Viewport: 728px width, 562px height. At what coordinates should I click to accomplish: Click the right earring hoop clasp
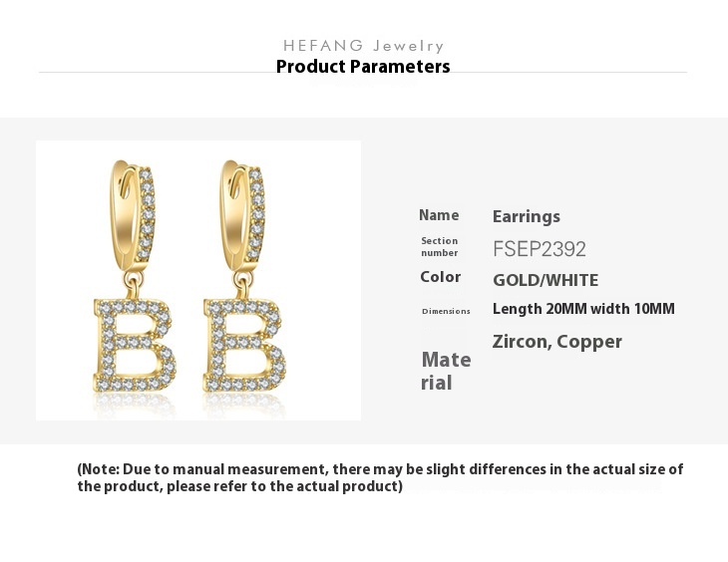point(242,215)
